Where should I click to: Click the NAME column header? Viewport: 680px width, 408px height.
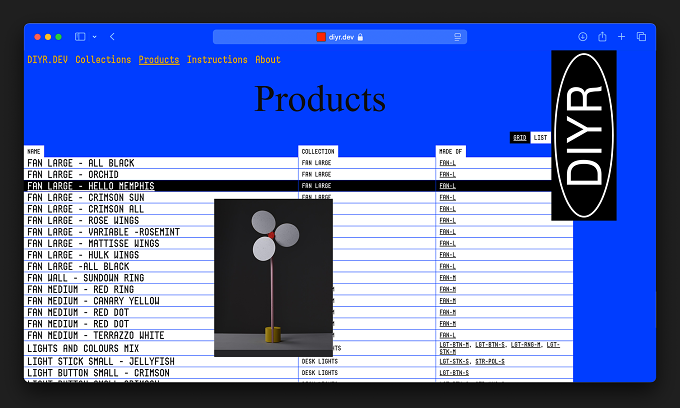(34, 151)
